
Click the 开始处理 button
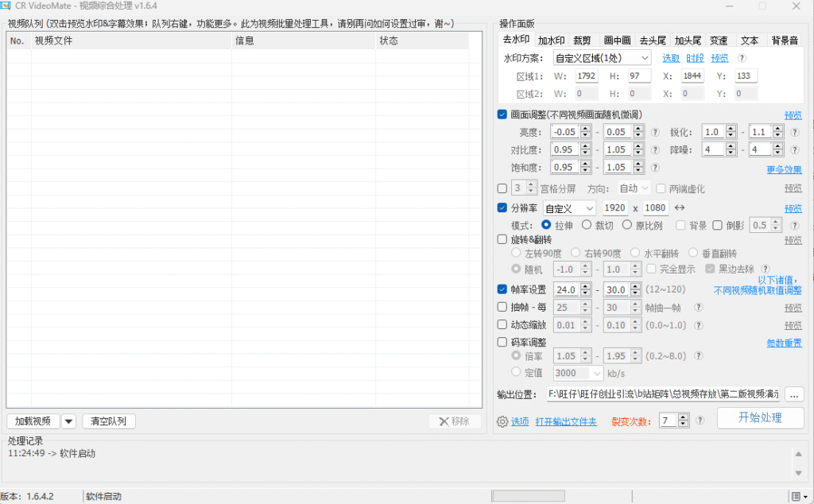pos(760,418)
